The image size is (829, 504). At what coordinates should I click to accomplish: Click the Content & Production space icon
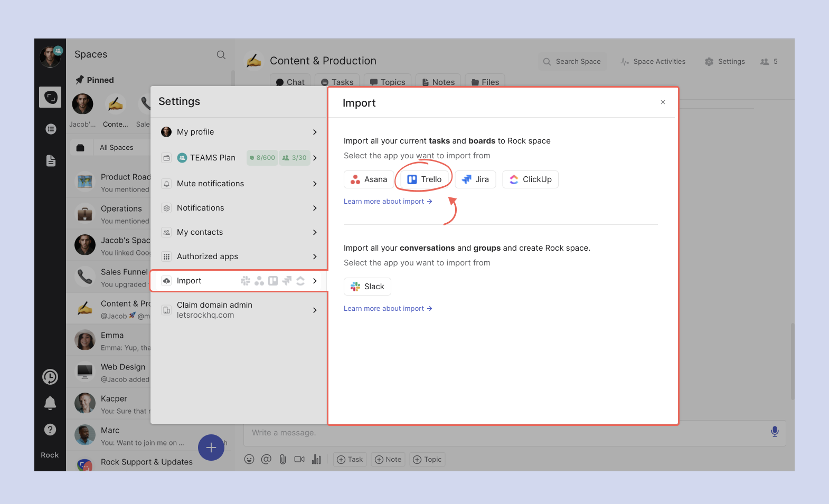[254, 61]
